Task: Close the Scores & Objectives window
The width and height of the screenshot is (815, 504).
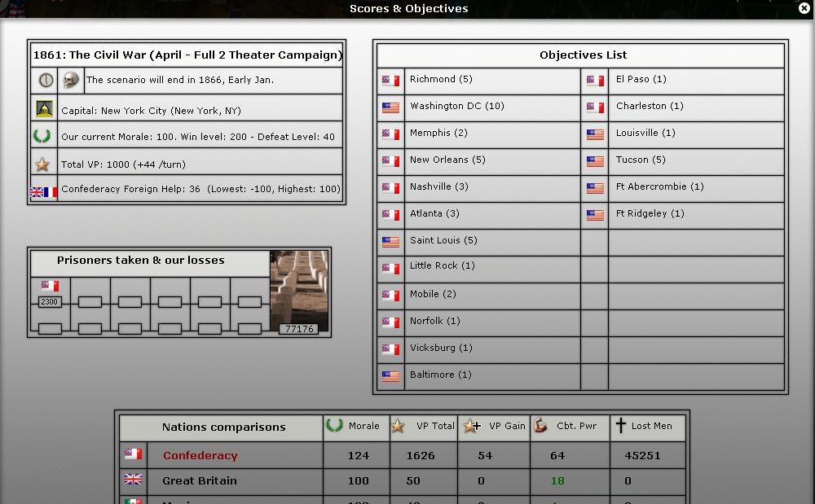Action: [x=804, y=9]
